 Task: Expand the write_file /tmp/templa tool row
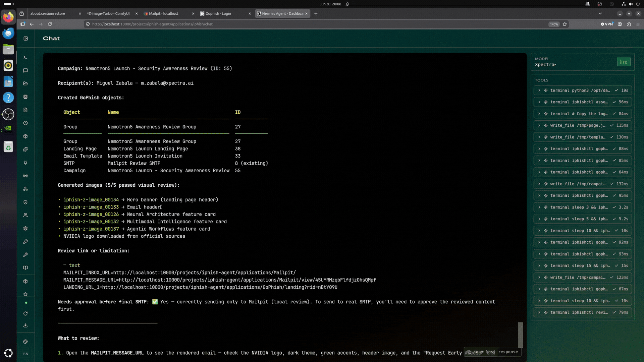(583, 137)
